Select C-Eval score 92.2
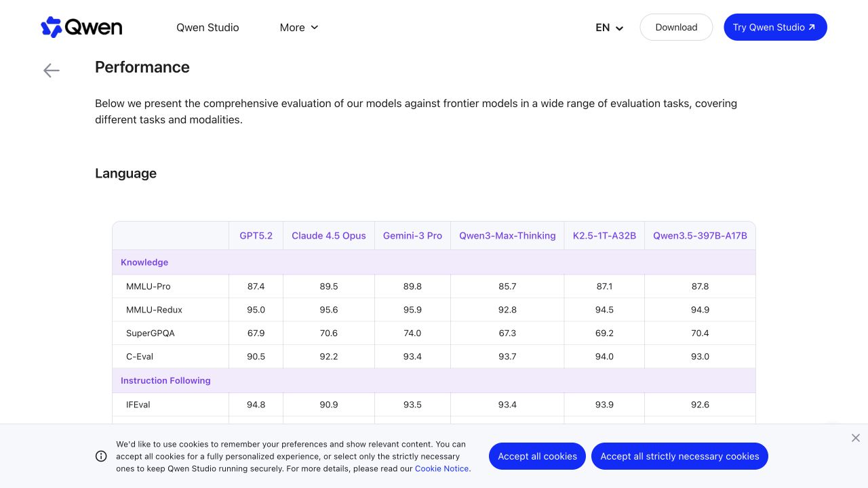 coord(329,357)
